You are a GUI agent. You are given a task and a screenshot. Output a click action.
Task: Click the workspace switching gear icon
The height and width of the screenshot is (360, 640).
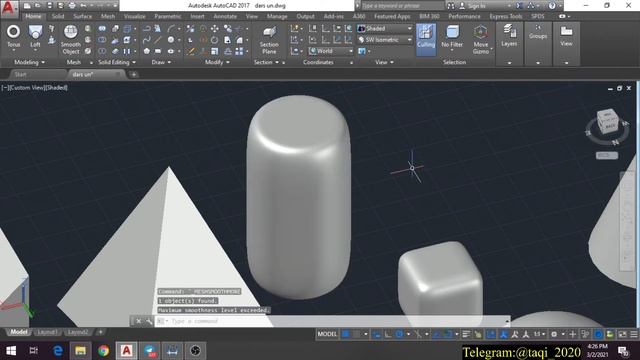tap(554, 334)
